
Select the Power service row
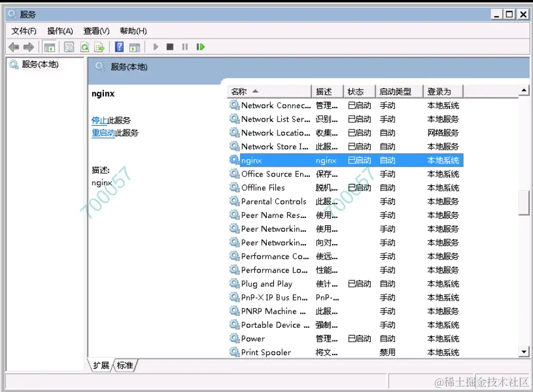(x=345, y=339)
